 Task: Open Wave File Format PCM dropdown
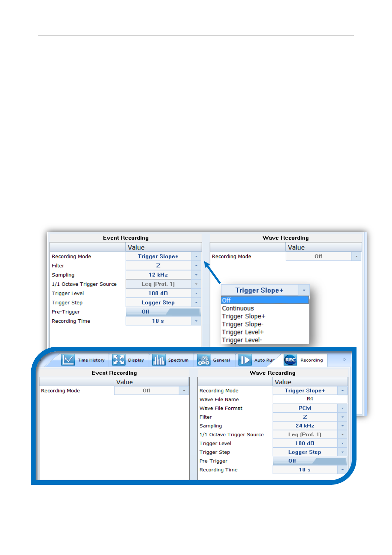[343, 408]
